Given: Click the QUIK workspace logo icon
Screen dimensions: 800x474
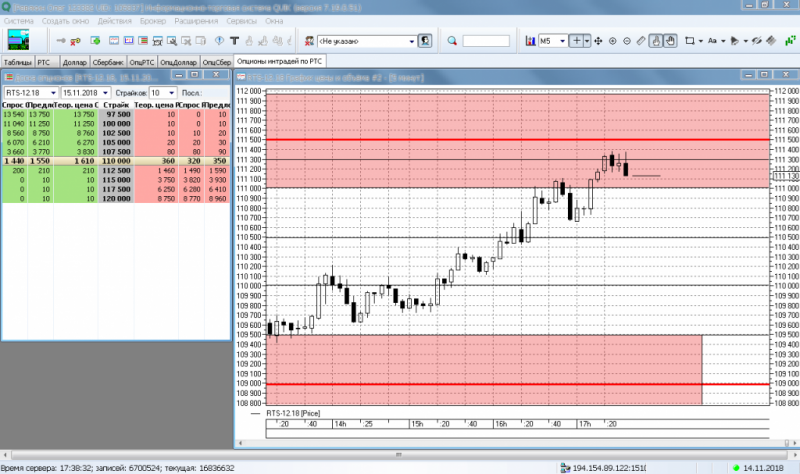Looking at the screenshot, I should coord(18,40).
